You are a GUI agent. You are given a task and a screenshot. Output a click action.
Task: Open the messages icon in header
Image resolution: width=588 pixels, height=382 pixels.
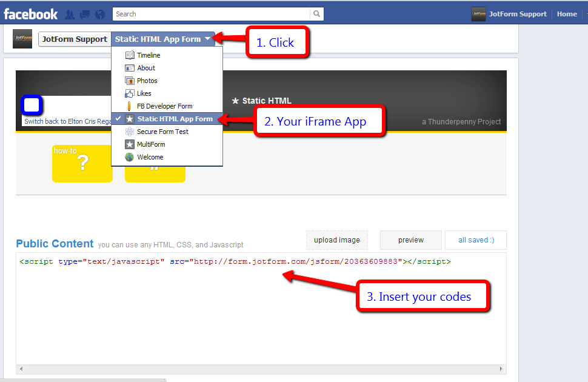(85, 14)
